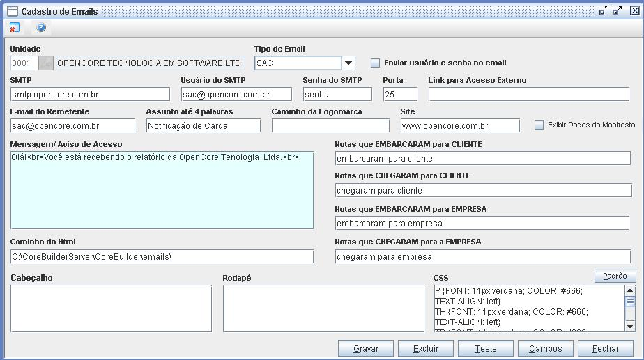The height and width of the screenshot is (360, 644).
Task: Click the CSS text area
Action: coord(529,308)
